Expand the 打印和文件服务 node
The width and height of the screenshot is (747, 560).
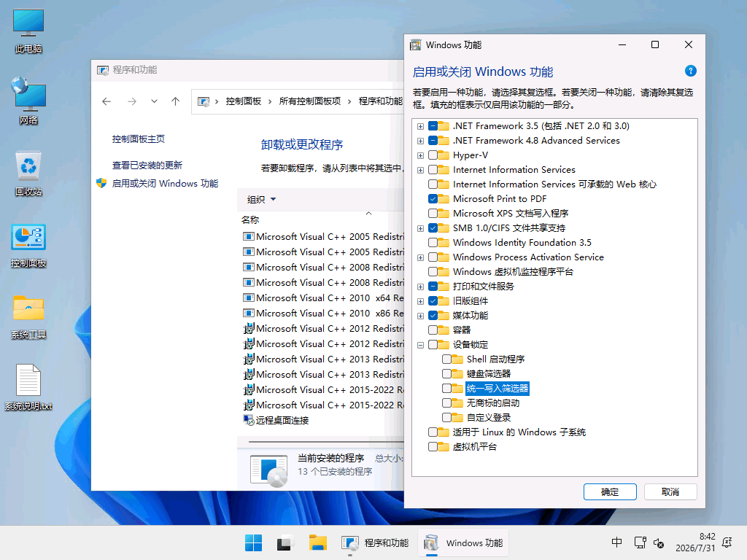420,287
